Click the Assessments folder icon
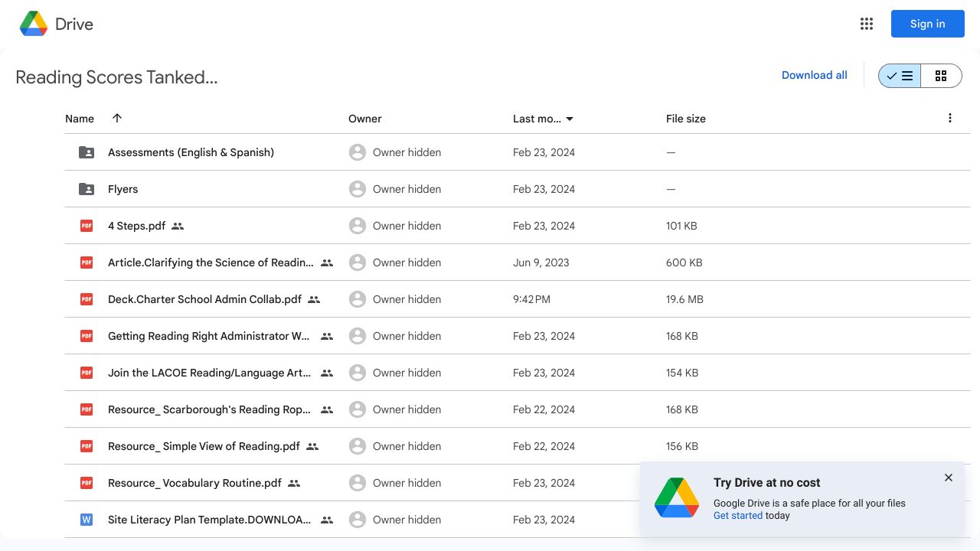The height and width of the screenshot is (551, 980). [x=87, y=152]
